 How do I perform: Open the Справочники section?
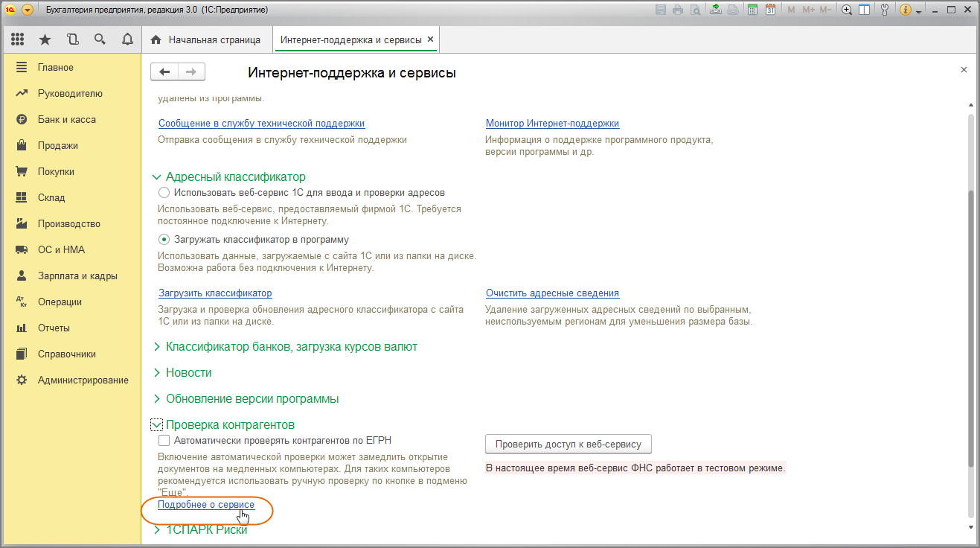66,354
